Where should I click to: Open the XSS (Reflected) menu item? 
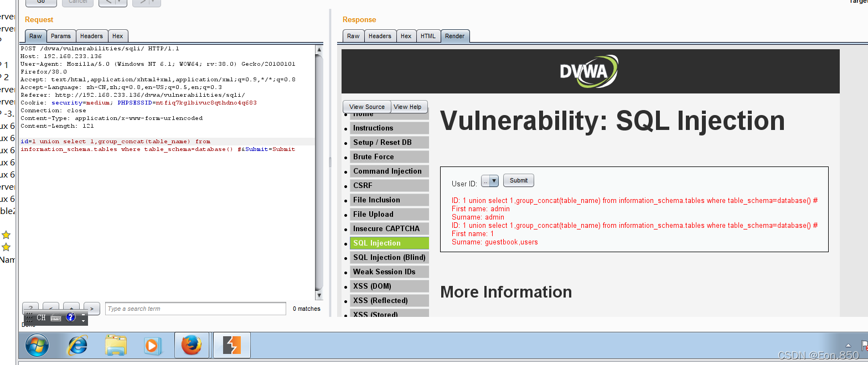click(389, 300)
